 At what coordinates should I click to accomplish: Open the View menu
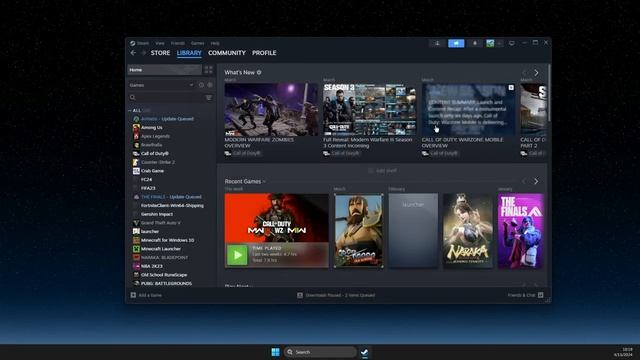point(160,43)
